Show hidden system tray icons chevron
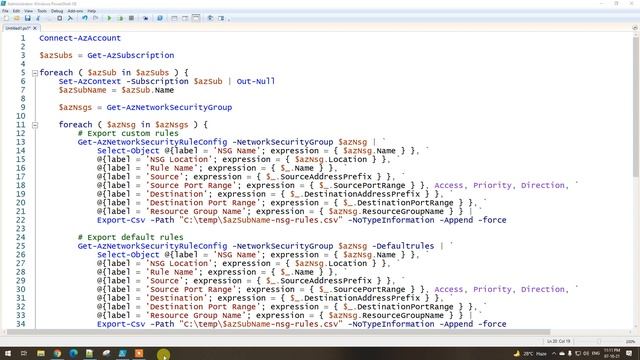The height and width of the screenshot is (360, 640). (x=554, y=353)
